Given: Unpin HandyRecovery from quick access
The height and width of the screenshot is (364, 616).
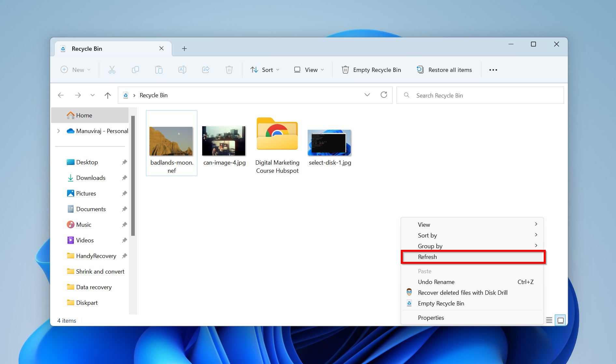Looking at the screenshot, I should point(124,256).
